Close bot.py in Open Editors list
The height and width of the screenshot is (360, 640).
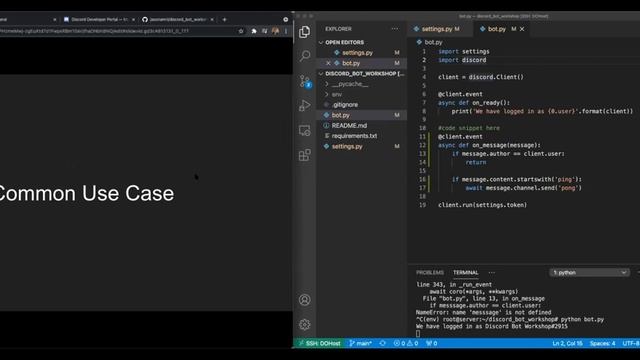tap(328, 63)
